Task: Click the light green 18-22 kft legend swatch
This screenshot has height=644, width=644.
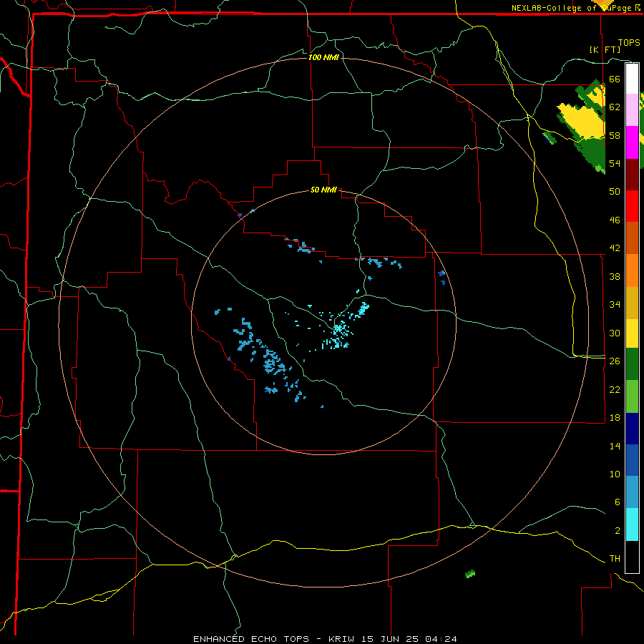Action: (632, 396)
